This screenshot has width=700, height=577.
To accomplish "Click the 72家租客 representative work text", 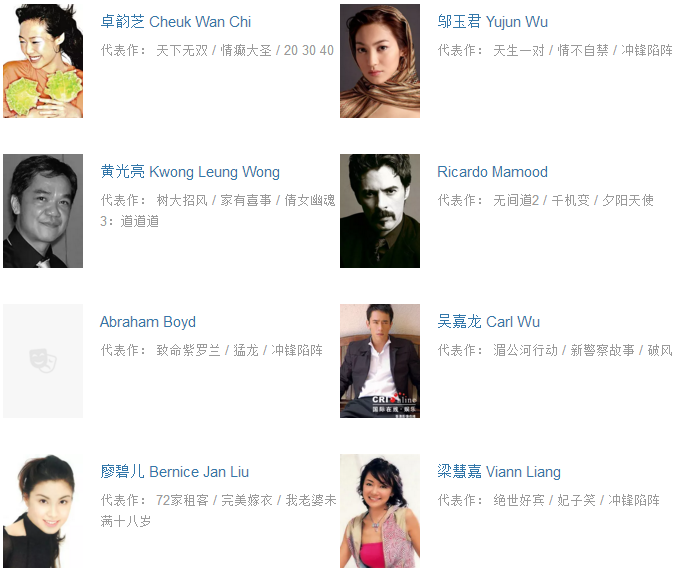I will [x=182, y=501].
